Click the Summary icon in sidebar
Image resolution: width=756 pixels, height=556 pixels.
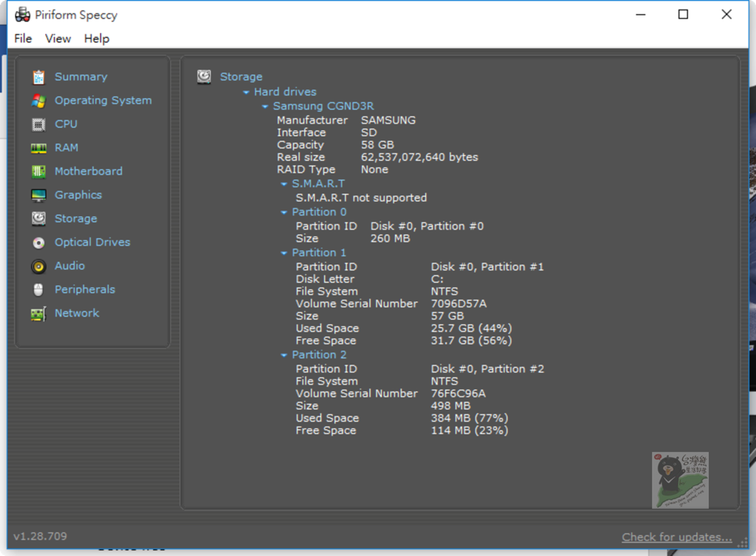[x=39, y=77]
